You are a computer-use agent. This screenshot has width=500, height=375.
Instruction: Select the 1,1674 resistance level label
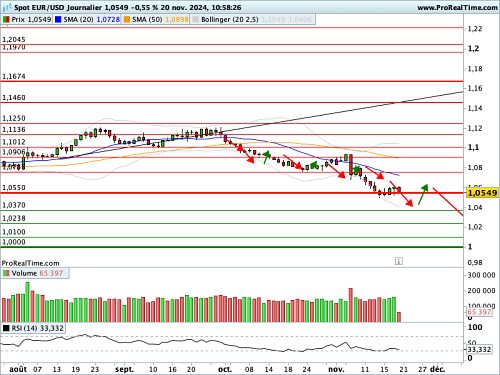[x=14, y=76]
